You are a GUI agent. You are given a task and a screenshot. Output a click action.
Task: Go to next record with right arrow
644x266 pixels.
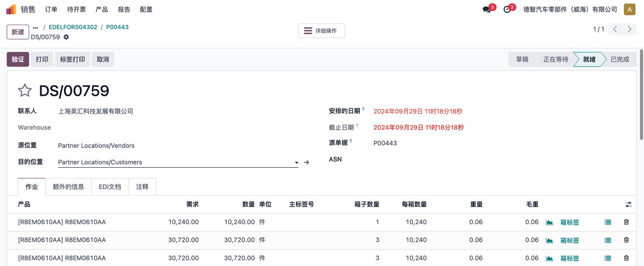629,29
